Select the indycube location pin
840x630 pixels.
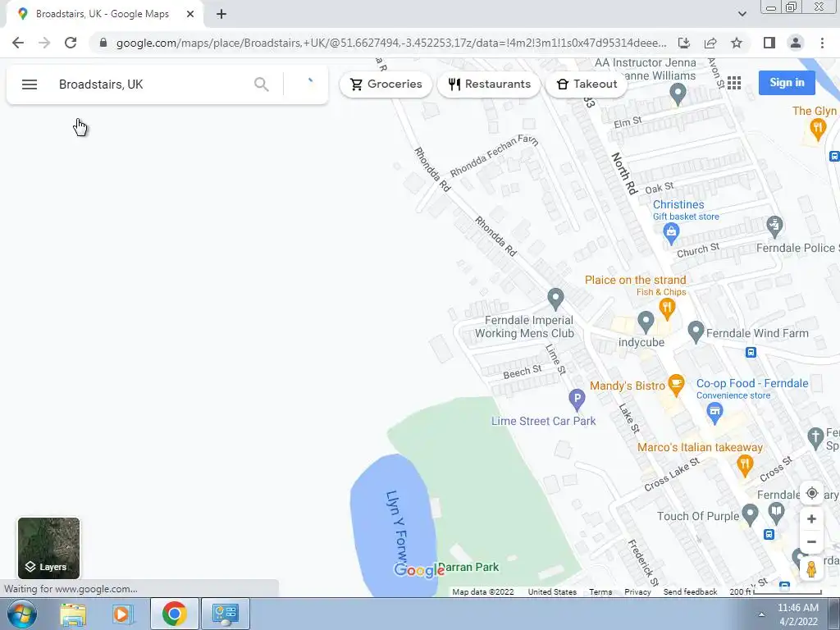point(646,322)
